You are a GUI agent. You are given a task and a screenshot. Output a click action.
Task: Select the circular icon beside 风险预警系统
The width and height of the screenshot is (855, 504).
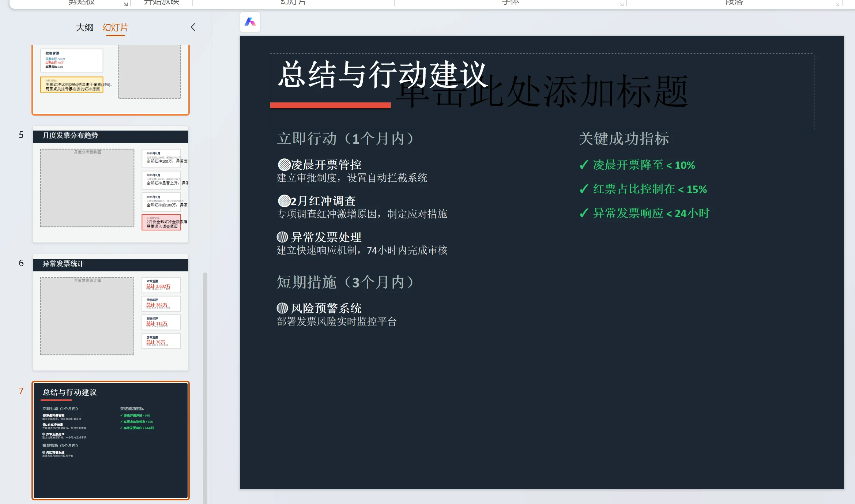click(x=282, y=308)
